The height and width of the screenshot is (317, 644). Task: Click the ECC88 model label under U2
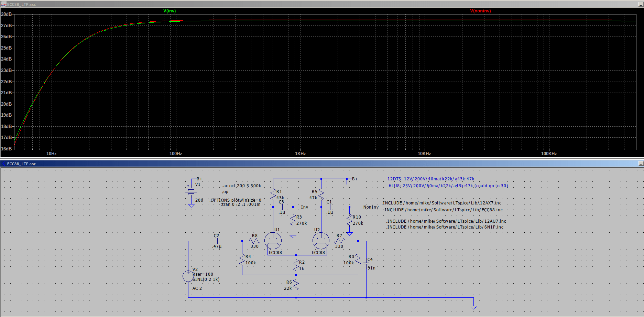coord(318,253)
